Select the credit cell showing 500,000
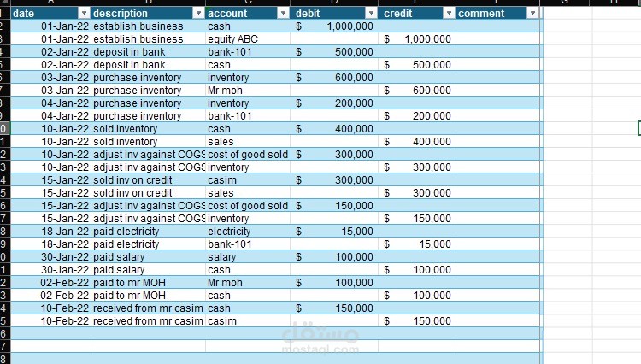 (x=417, y=65)
